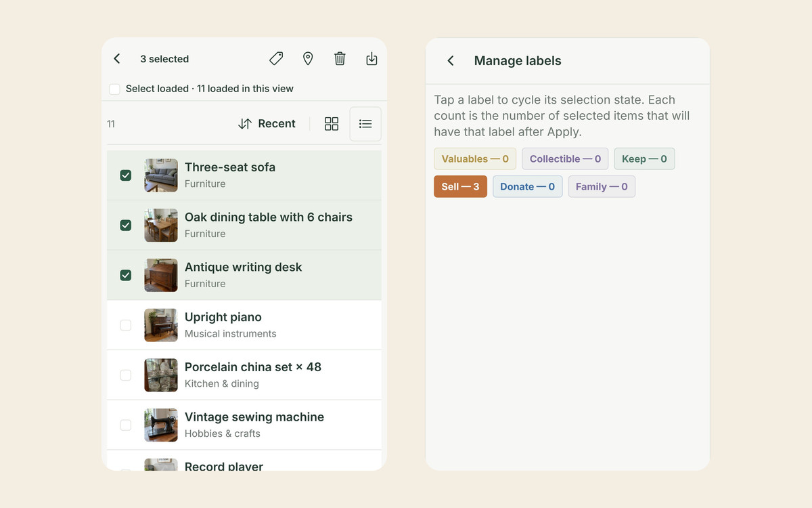Open the Upright piano thumbnail
Viewport: 812px width, 508px height.
tap(161, 325)
